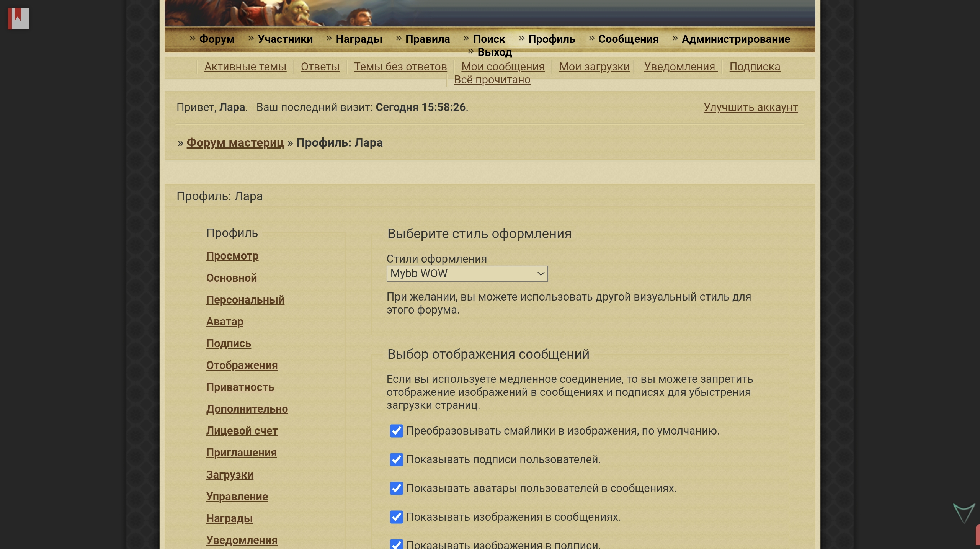Screen dimensions: 980x549
Task: Open Активные темы link
Action: (245, 67)
